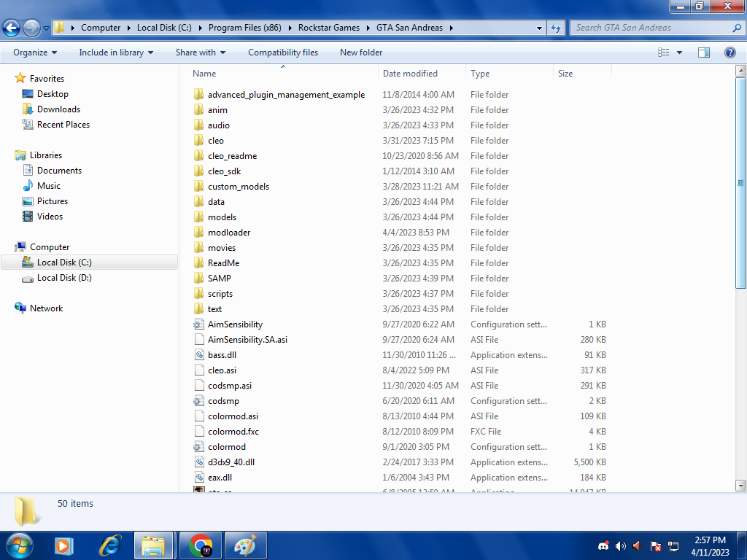Select Desktop in Favorites
This screenshot has height=560, width=747.
click(x=45, y=94)
